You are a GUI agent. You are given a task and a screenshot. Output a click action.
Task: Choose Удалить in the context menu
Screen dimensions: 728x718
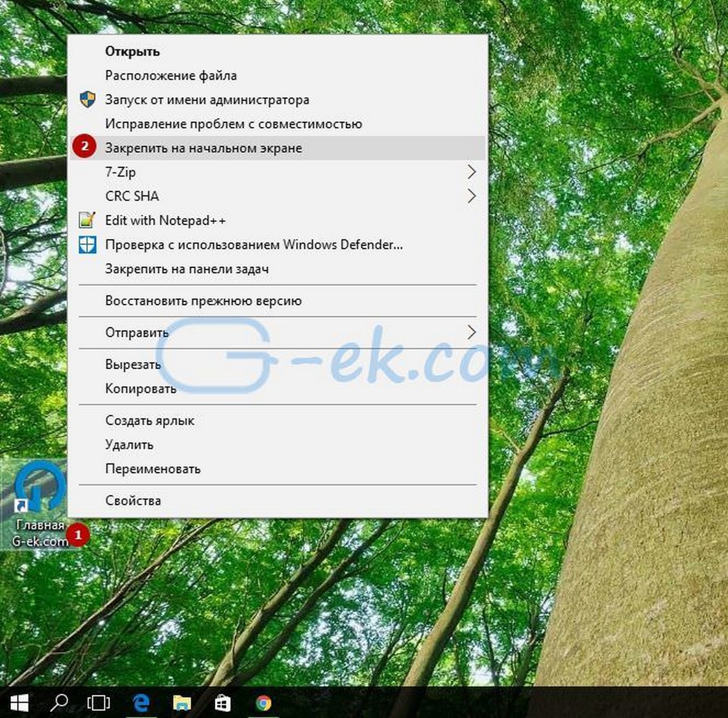(x=129, y=445)
